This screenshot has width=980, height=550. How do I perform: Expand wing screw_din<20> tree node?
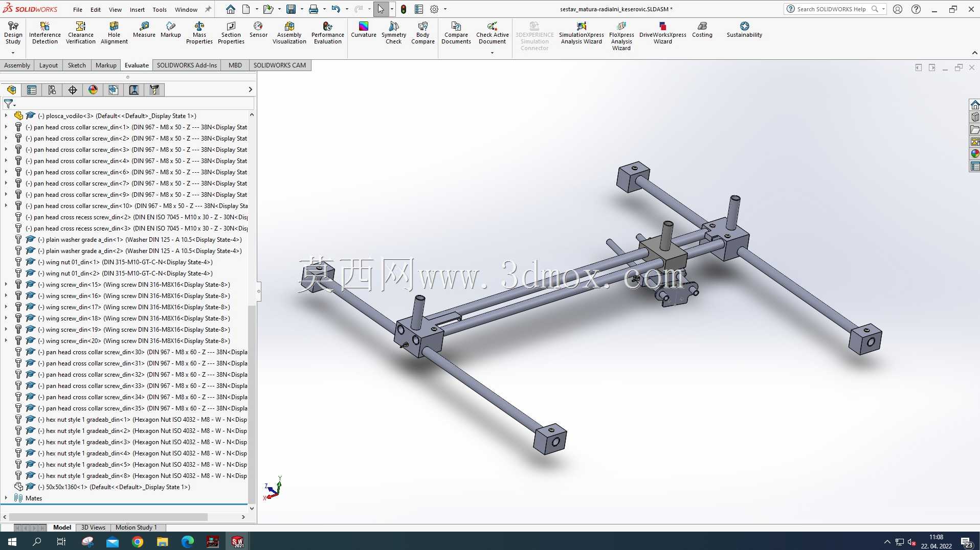(6, 341)
